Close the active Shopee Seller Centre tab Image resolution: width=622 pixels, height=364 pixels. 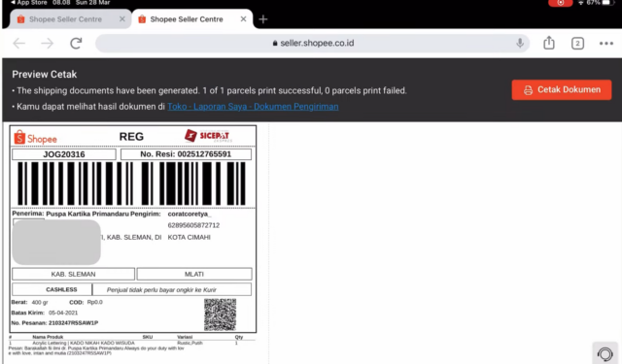click(x=243, y=19)
